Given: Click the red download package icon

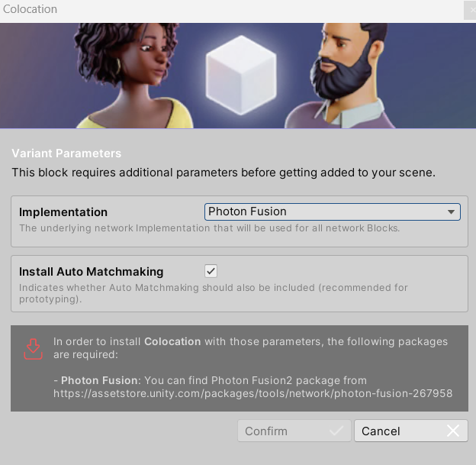Looking at the screenshot, I should pyautogui.click(x=33, y=349).
